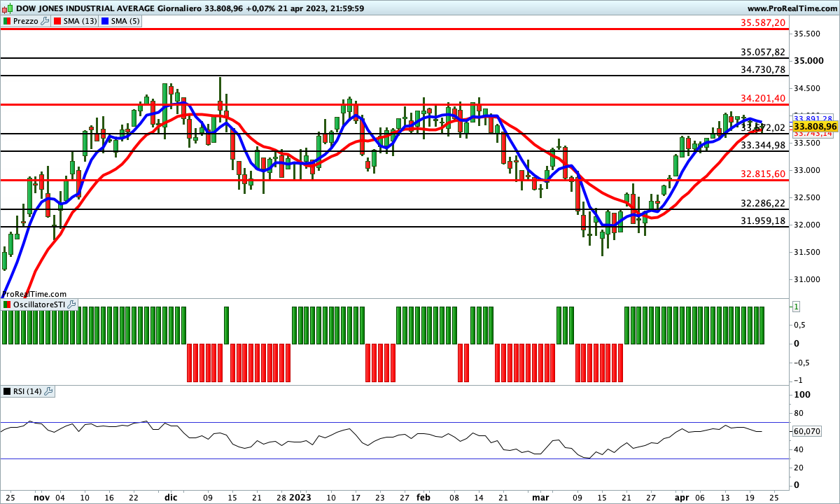Click the yellow 33.808,96 current price tag
Screen dimensions: 840x504
pyautogui.click(x=815, y=126)
